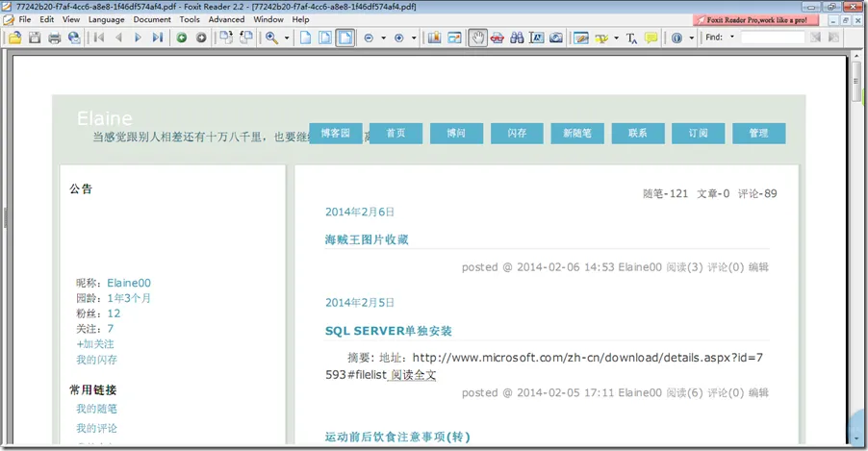Choose the Typewriter T tool
This screenshot has width=868, height=451.
click(x=631, y=38)
